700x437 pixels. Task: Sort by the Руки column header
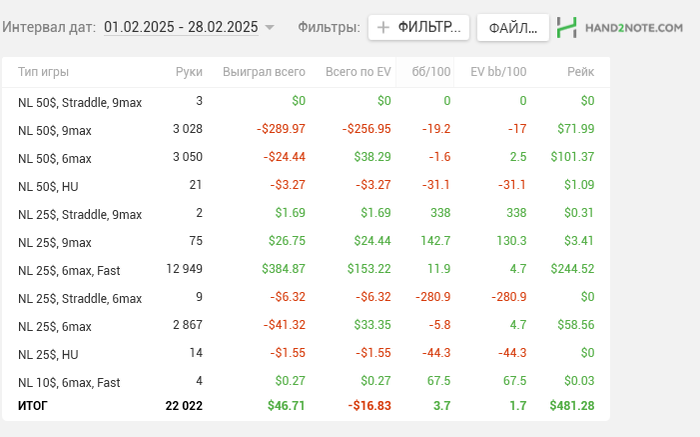[189, 72]
